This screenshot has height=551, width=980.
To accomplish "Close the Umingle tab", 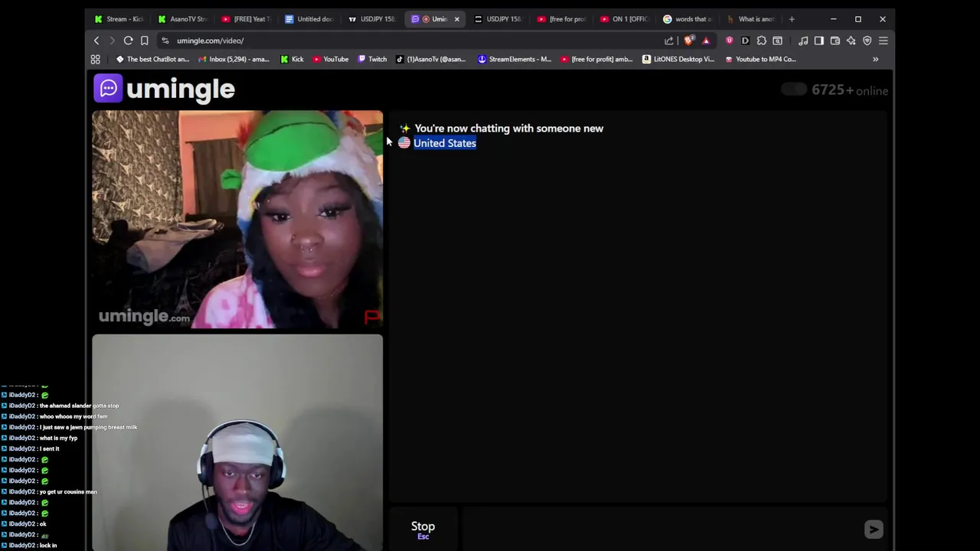I will coord(457,19).
